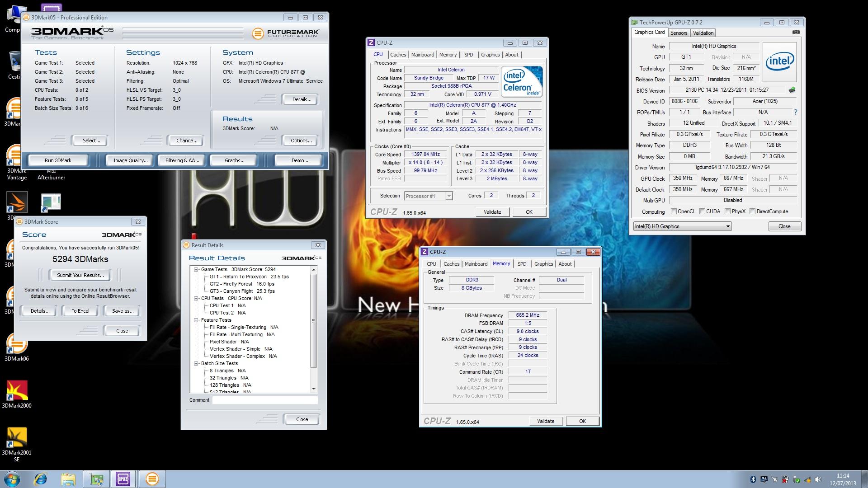Click the Result Details scrollbar up arrow
Image resolution: width=868 pixels, height=488 pixels.
pyautogui.click(x=314, y=269)
